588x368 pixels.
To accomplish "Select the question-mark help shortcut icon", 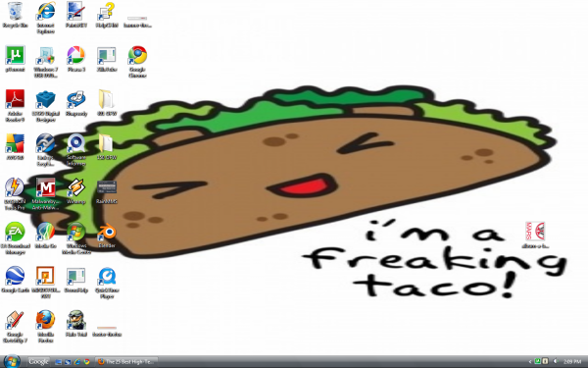I will (107, 15).
